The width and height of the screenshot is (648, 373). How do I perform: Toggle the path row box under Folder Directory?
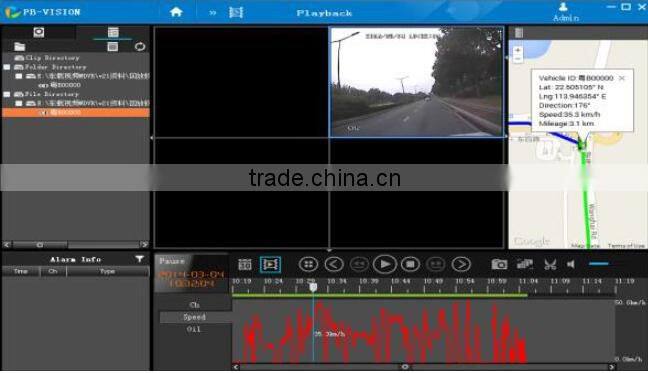coord(19,76)
